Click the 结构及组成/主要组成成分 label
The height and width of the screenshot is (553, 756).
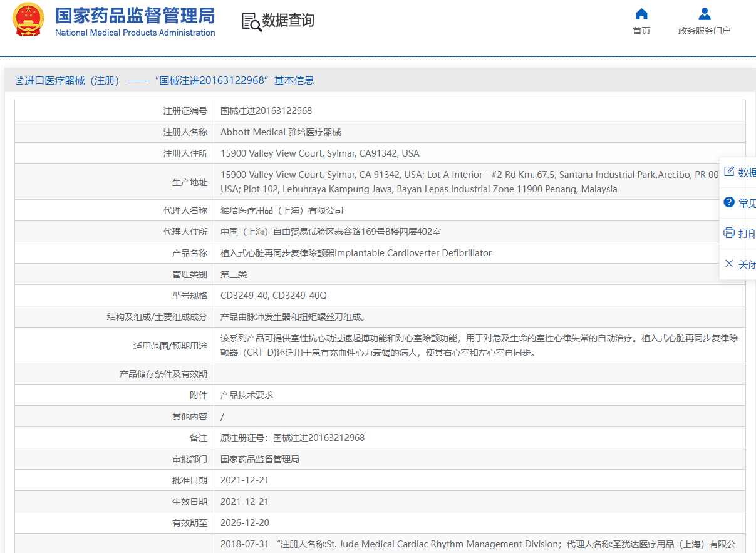pyautogui.click(x=157, y=317)
